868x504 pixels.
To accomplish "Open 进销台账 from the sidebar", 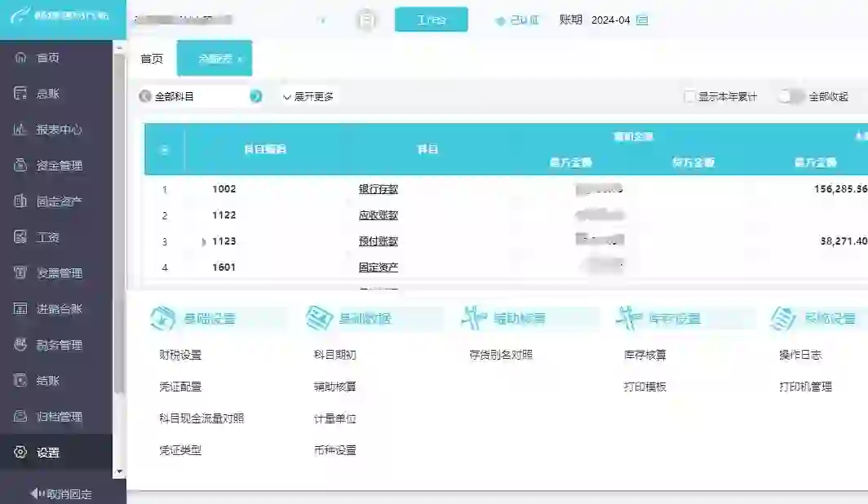I will [x=52, y=308].
